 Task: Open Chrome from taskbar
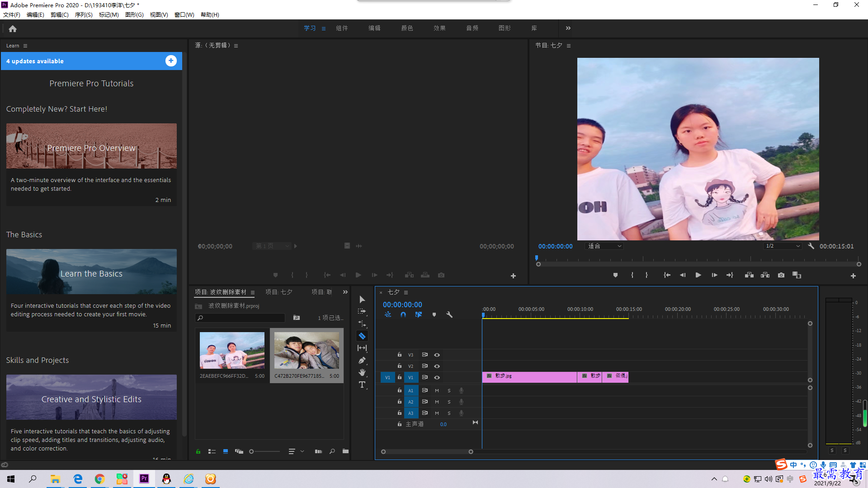[x=99, y=479]
